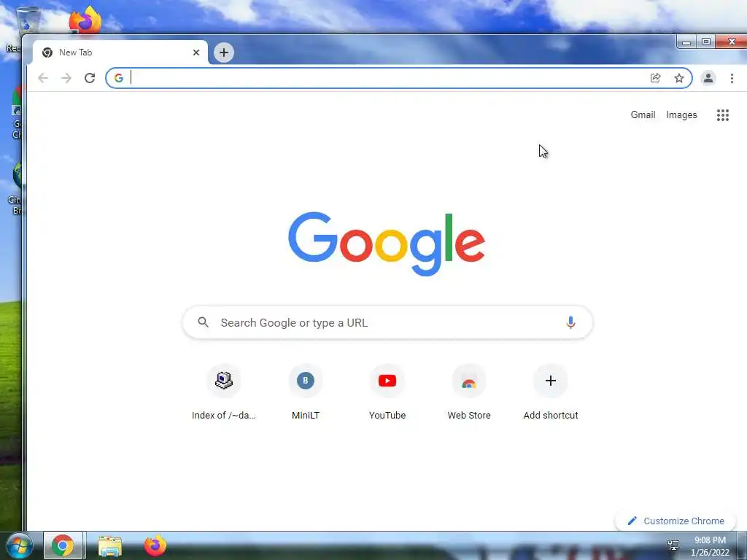Click the Google logo
747x560 pixels.
387,244
